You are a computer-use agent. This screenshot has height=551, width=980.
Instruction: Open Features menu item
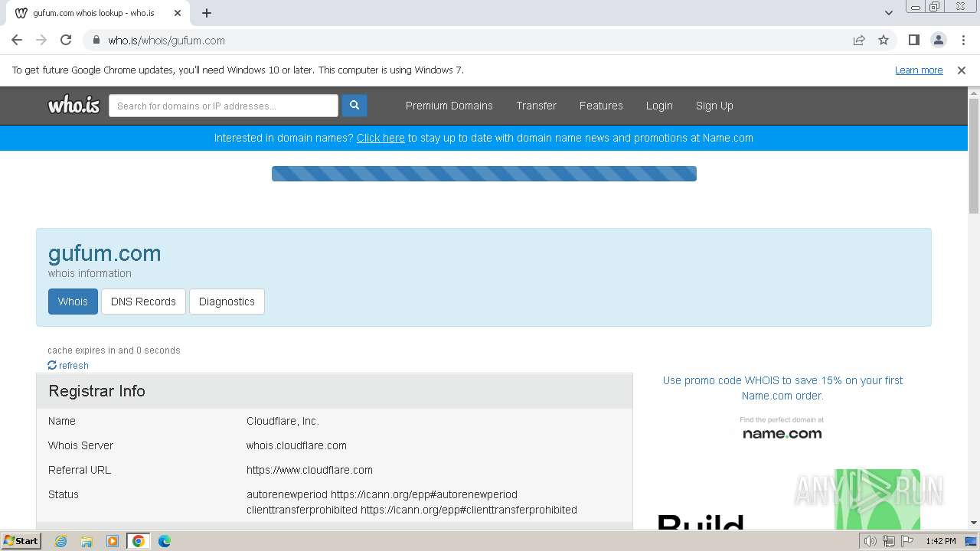pyautogui.click(x=601, y=106)
